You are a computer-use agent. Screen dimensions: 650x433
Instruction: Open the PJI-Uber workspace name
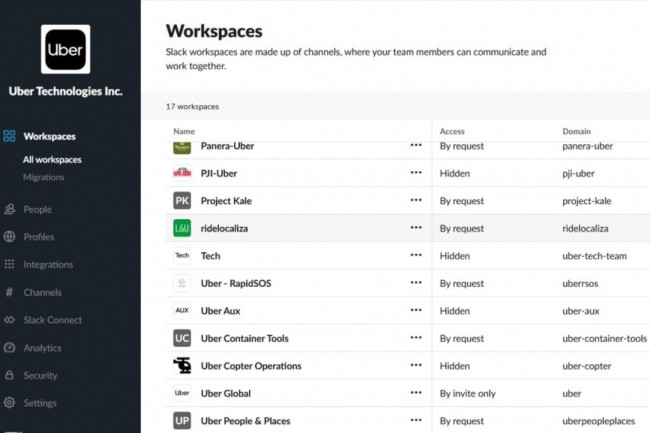tap(219, 173)
